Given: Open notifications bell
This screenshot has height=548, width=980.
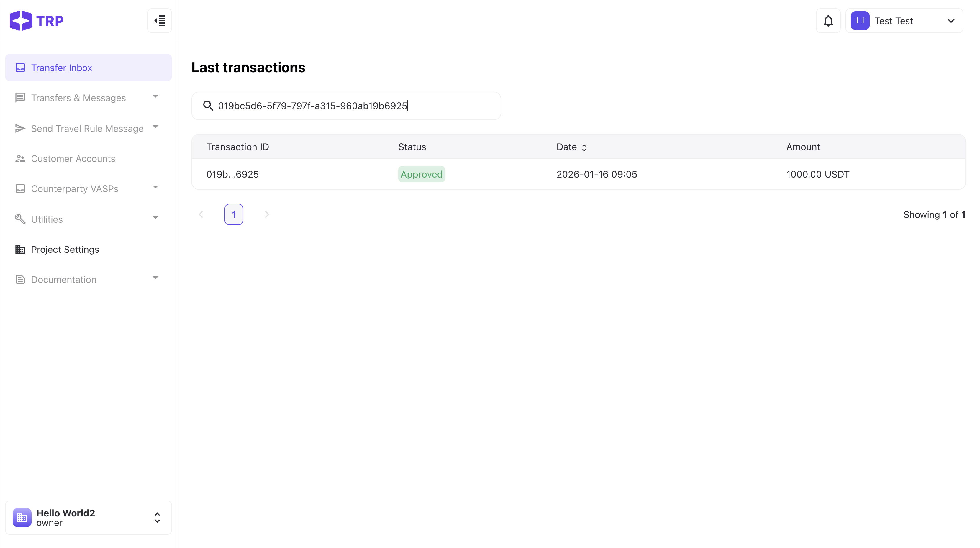Looking at the screenshot, I should 828,21.
